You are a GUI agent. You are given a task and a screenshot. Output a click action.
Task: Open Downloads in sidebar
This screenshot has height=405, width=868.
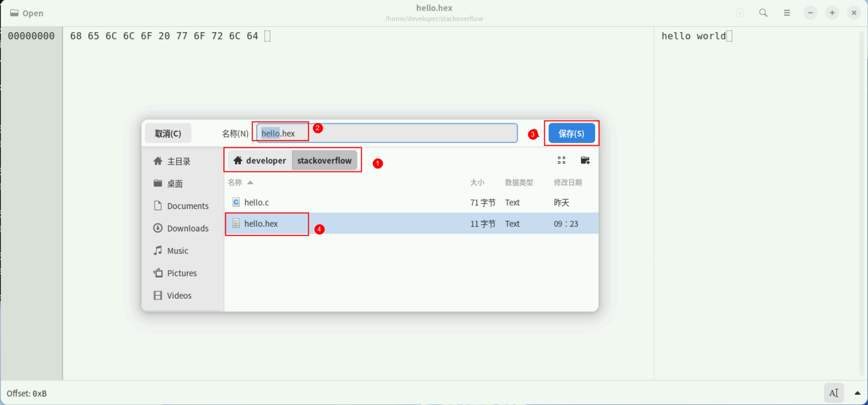182,229
